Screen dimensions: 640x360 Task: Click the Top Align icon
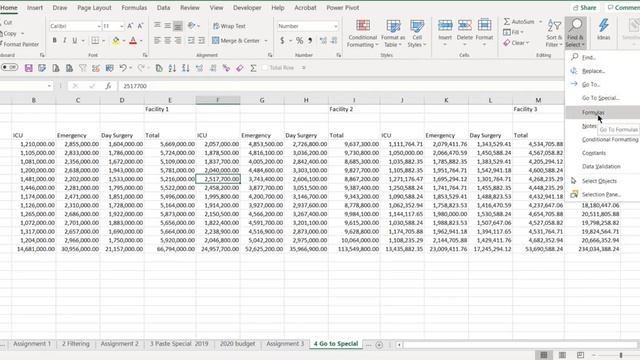pos(157,26)
